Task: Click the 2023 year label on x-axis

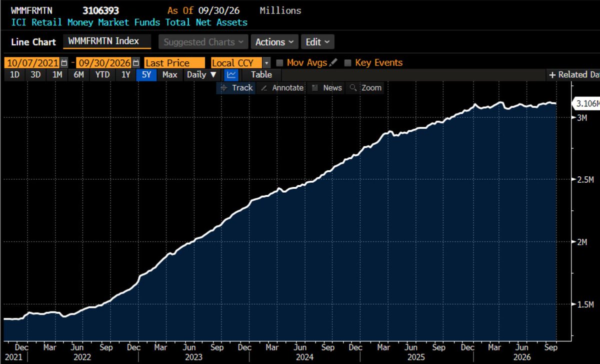Action: click(193, 358)
